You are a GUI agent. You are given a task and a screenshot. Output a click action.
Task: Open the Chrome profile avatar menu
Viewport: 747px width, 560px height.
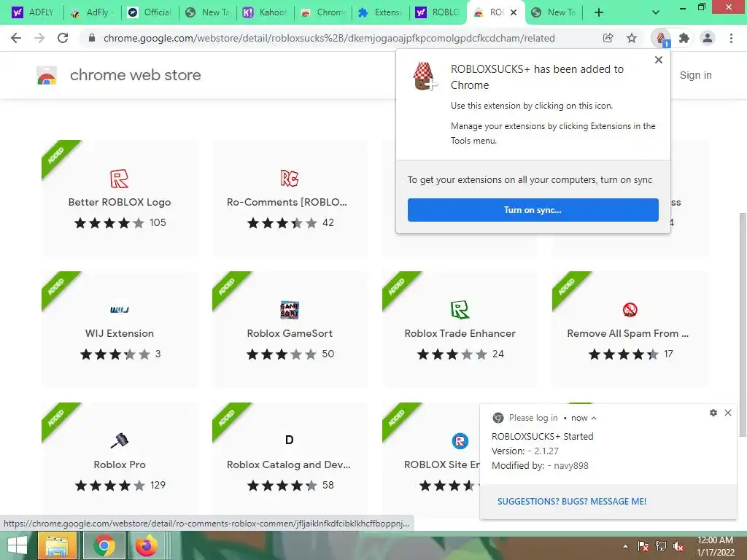pyautogui.click(x=708, y=38)
